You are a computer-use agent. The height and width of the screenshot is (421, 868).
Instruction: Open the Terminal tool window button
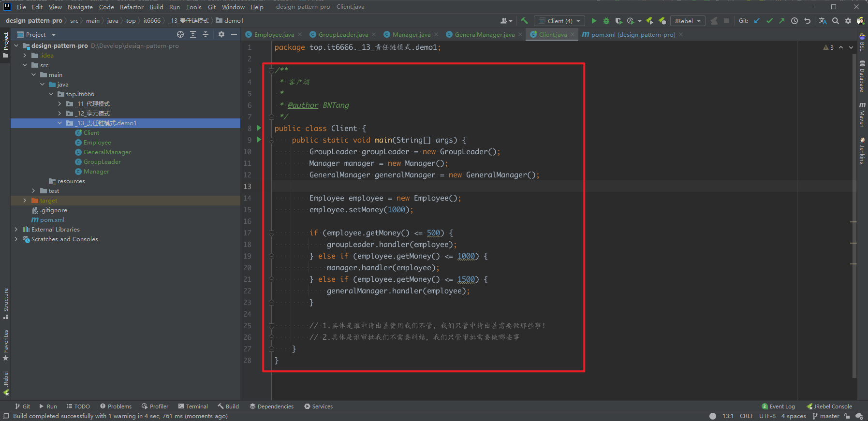[x=193, y=406]
